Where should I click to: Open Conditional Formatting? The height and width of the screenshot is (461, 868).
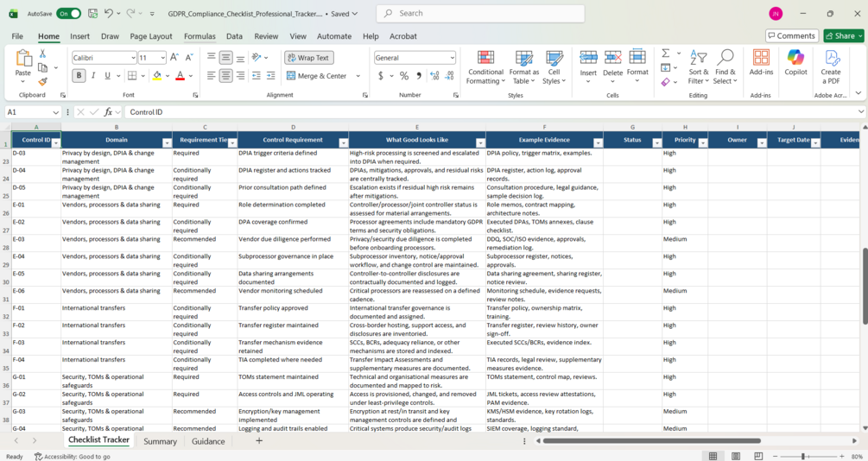coord(485,67)
